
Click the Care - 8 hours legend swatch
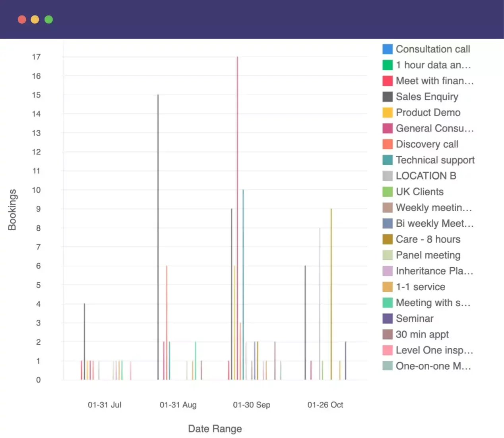click(387, 239)
